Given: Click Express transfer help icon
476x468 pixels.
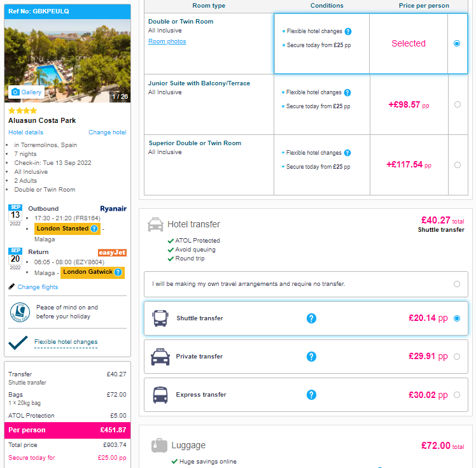Looking at the screenshot, I should [x=311, y=395].
